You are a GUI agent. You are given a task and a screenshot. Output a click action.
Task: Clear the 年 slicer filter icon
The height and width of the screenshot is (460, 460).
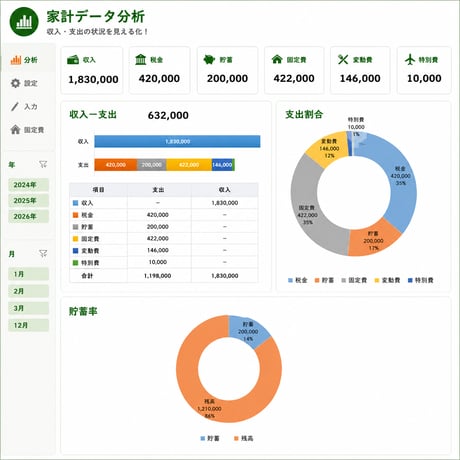click(43, 164)
